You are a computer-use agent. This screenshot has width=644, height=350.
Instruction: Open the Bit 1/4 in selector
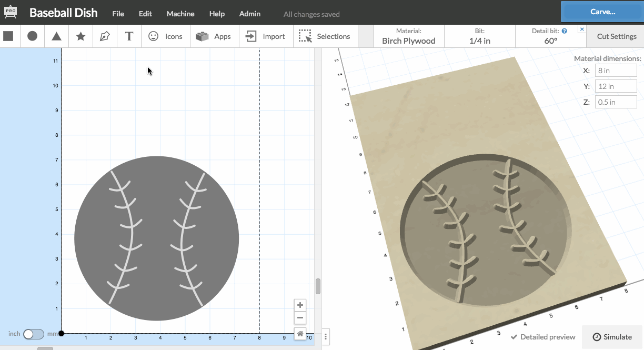(479, 36)
